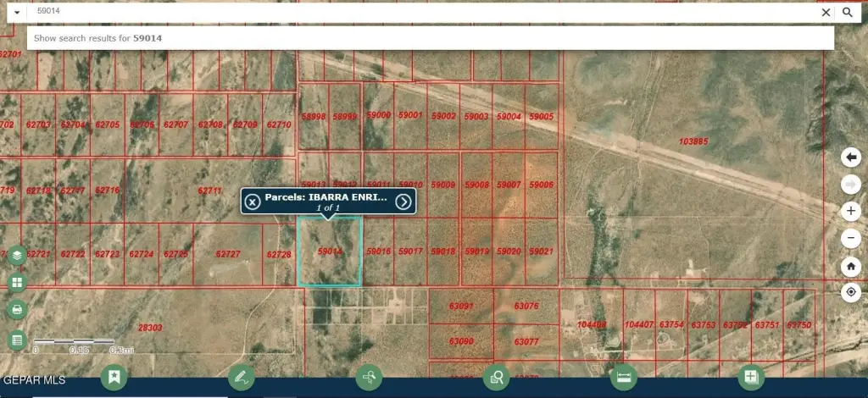Open the legend list widget
868x398 pixels.
[x=16, y=340]
